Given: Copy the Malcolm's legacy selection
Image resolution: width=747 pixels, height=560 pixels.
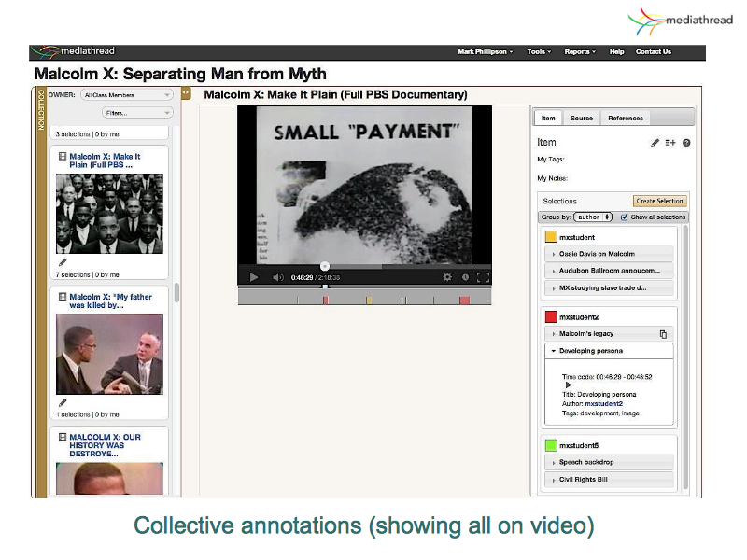Looking at the screenshot, I should point(663,333).
